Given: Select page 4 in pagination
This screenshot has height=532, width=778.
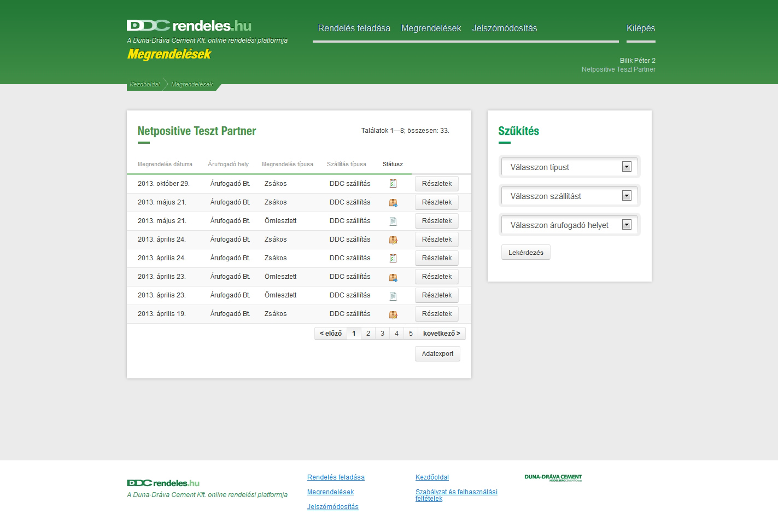Looking at the screenshot, I should [396, 334].
